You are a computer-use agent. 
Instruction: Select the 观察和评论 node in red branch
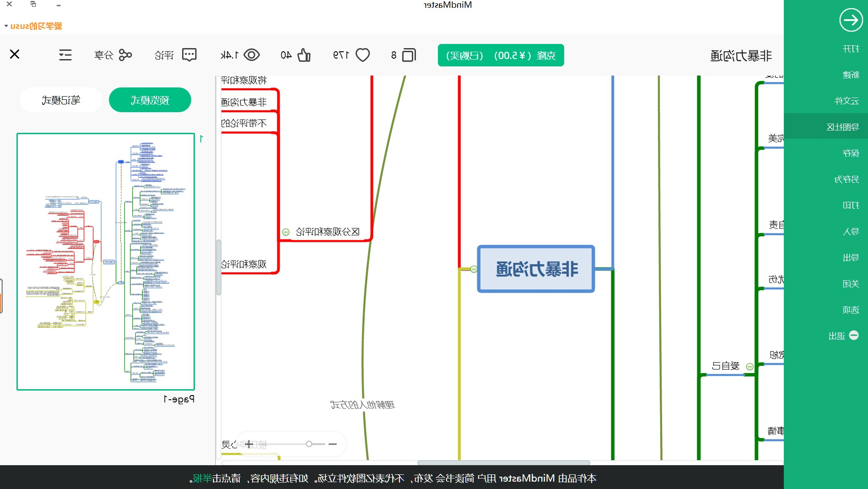tap(244, 264)
